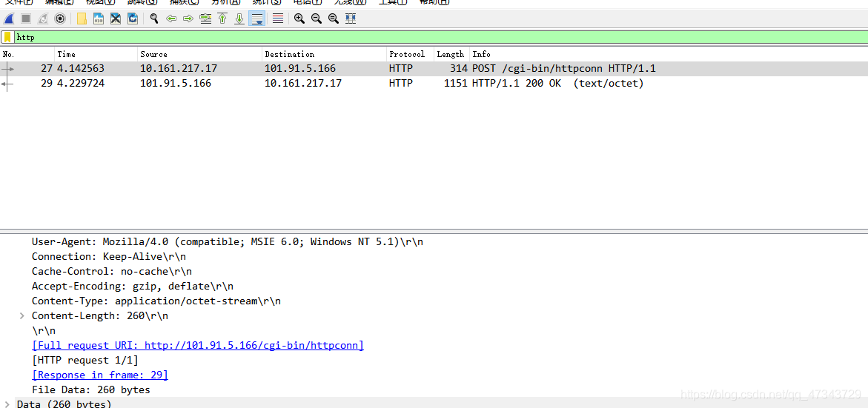
Task: Save this capture file
Action: point(99,19)
